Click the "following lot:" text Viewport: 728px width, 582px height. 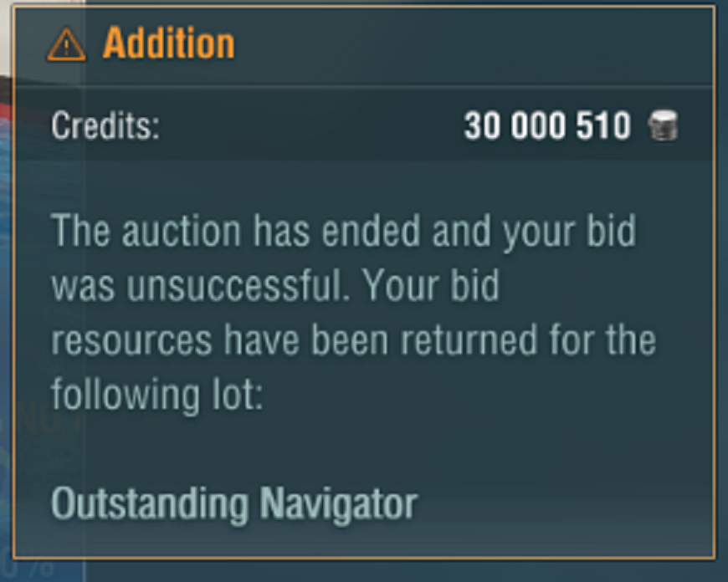(157, 394)
